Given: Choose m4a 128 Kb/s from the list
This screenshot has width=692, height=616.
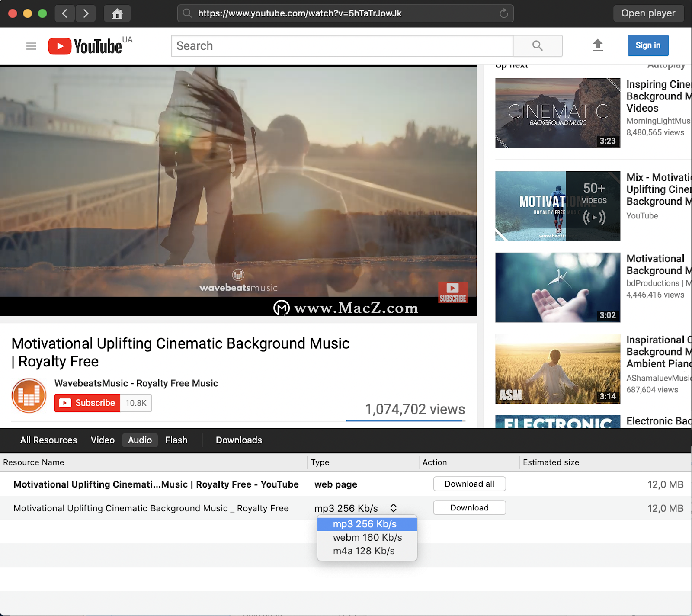Looking at the screenshot, I should pos(367,551).
